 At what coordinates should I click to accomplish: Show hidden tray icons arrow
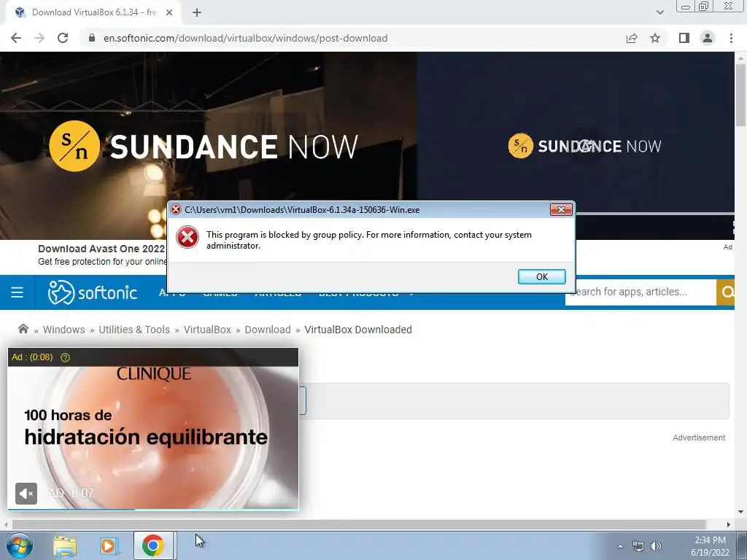coord(620,546)
